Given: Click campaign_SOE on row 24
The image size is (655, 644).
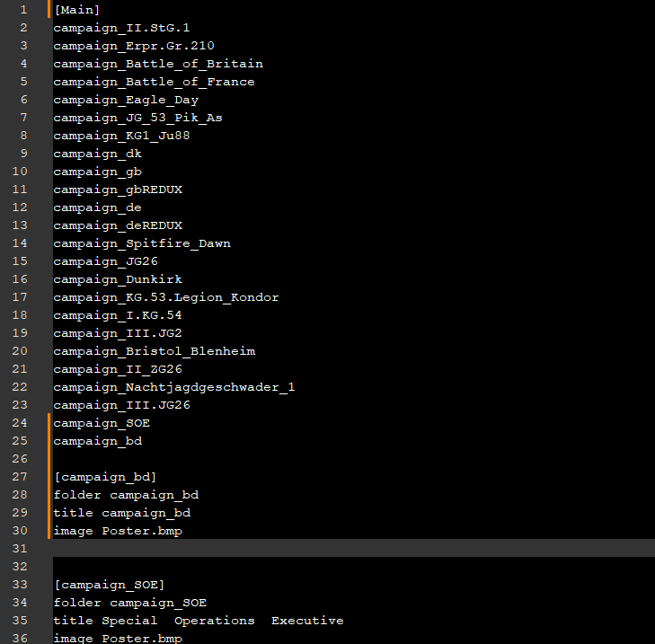Looking at the screenshot, I should (102, 423).
